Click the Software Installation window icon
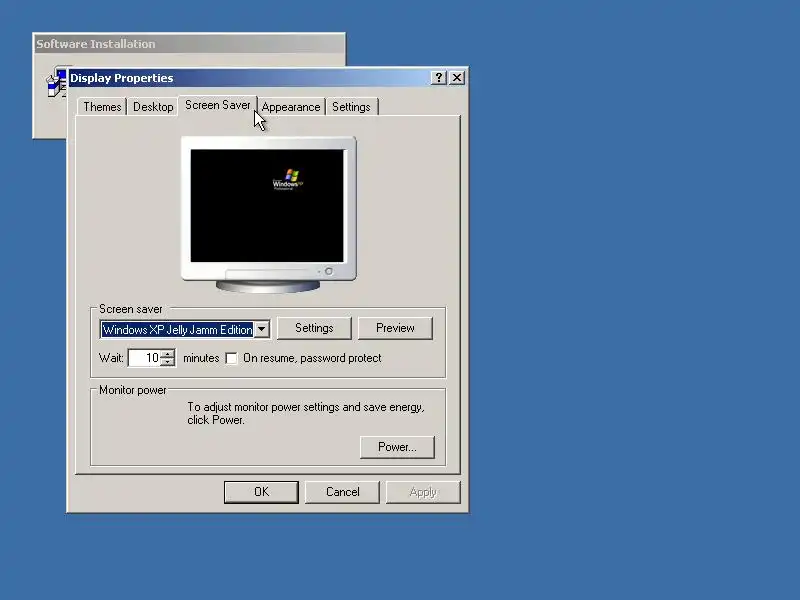This screenshot has width=800, height=600. pyautogui.click(x=56, y=82)
